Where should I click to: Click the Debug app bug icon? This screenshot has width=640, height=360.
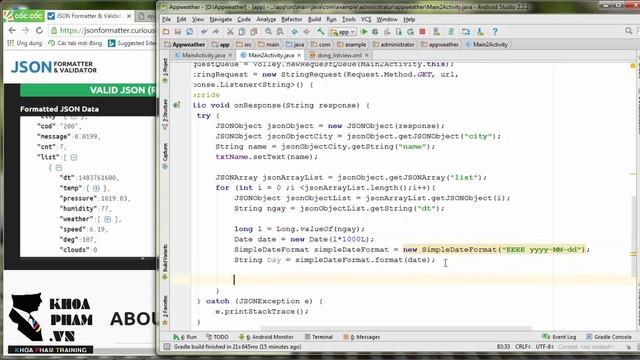coord(375,31)
